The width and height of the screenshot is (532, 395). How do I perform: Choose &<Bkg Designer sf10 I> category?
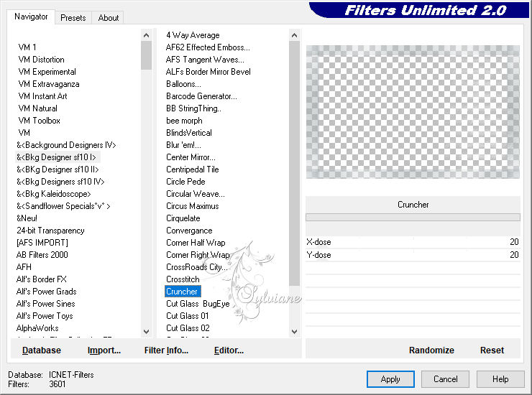(x=56, y=157)
